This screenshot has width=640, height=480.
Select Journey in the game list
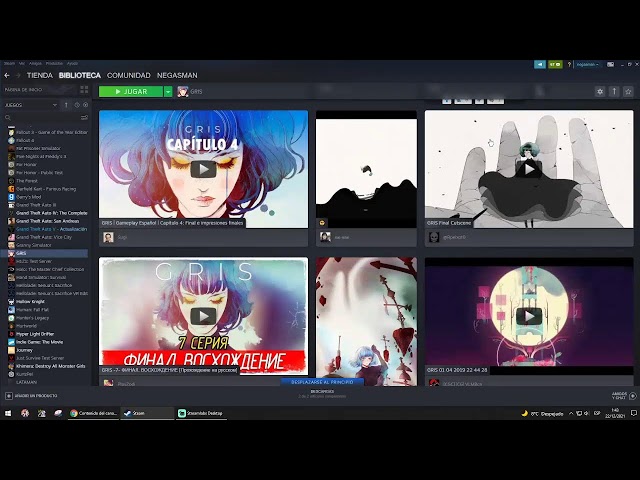coord(24,350)
